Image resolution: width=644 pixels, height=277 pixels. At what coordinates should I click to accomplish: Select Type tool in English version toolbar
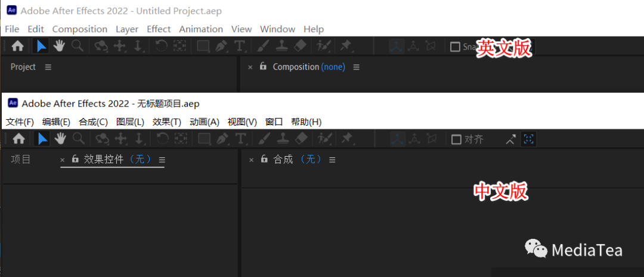(240, 46)
